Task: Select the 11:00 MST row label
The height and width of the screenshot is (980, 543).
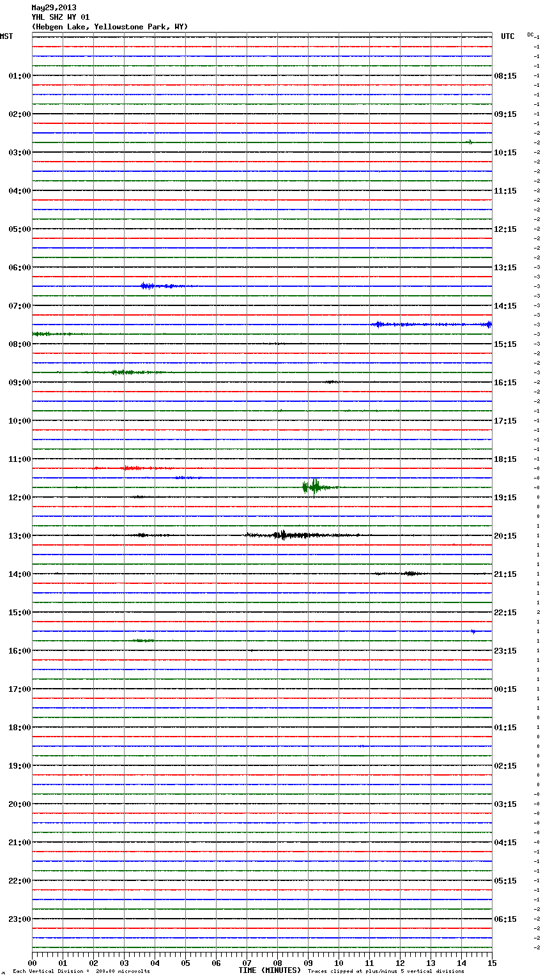Action: pyautogui.click(x=20, y=459)
